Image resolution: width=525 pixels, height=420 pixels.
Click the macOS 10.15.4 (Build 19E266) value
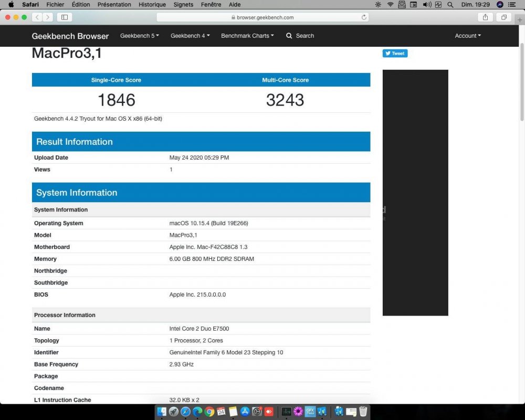(208, 223)
